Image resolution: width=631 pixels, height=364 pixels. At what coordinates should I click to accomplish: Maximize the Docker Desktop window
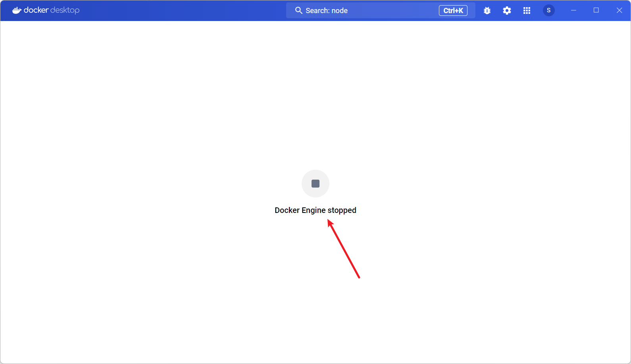click(x=596, y=11)
